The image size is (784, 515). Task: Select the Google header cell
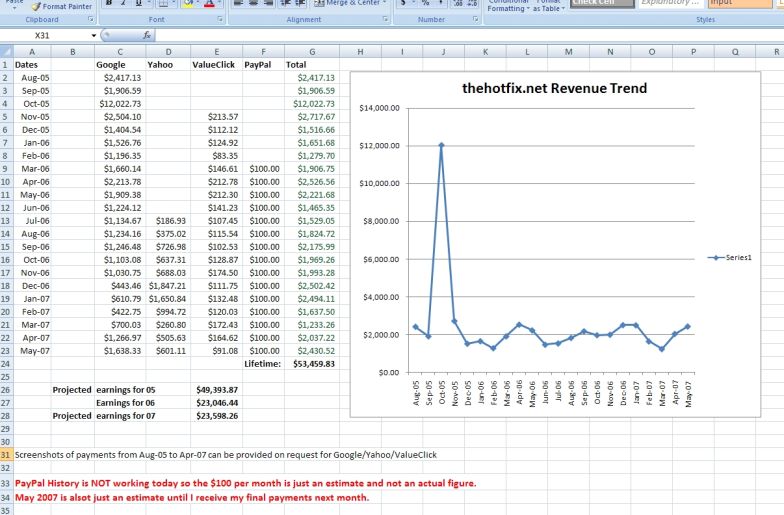click(x=120, y=65)
